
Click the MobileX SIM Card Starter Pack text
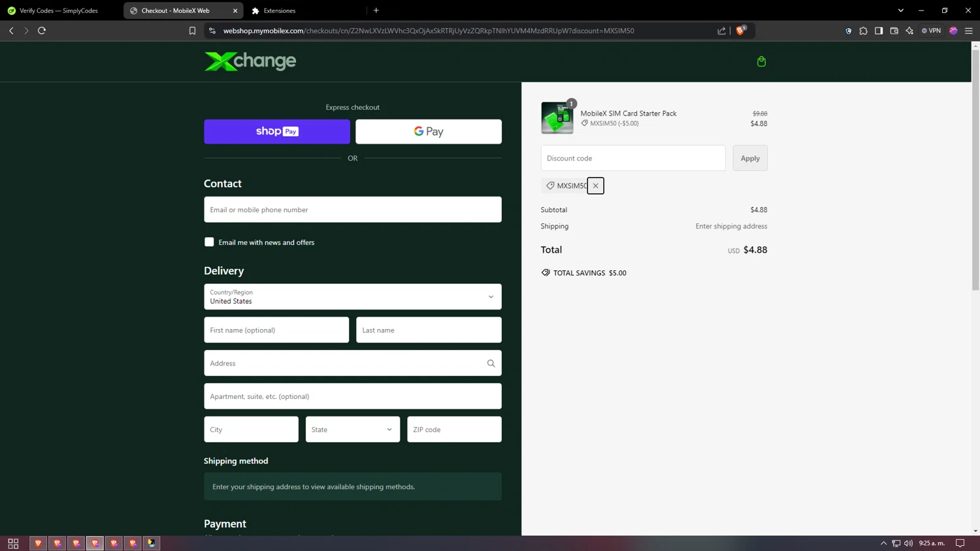click(629, 114)
